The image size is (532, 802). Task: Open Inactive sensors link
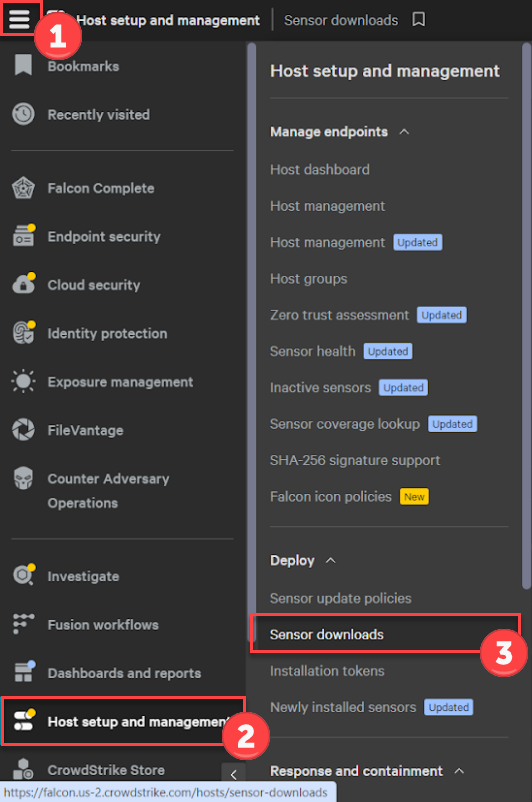point(320,388)
